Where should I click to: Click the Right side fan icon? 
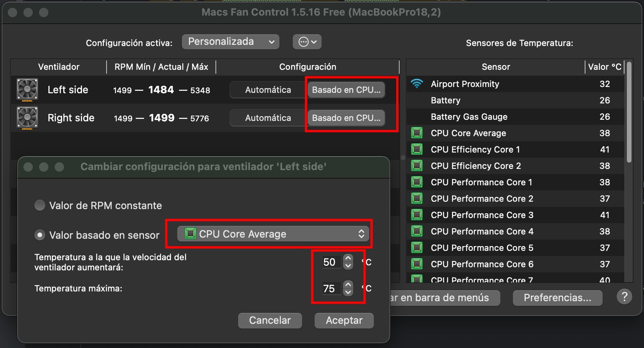click(x=27, y=118)
